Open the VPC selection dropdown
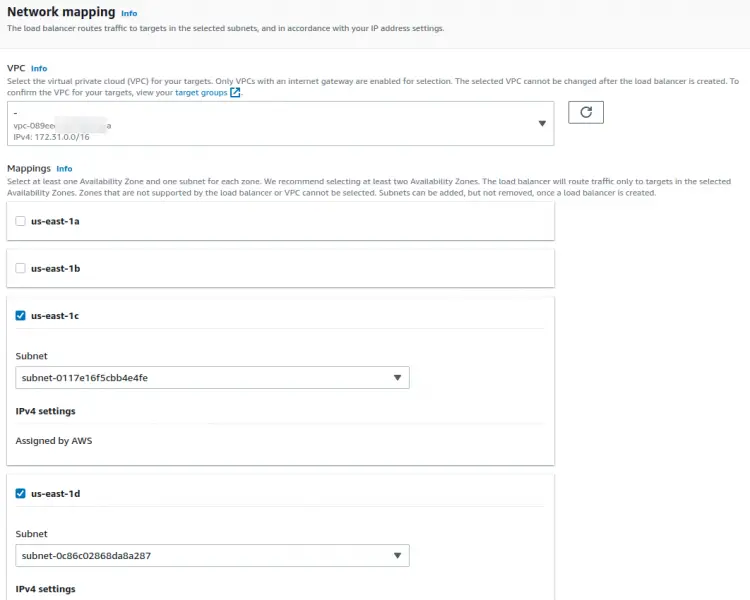 click(280, 123)
